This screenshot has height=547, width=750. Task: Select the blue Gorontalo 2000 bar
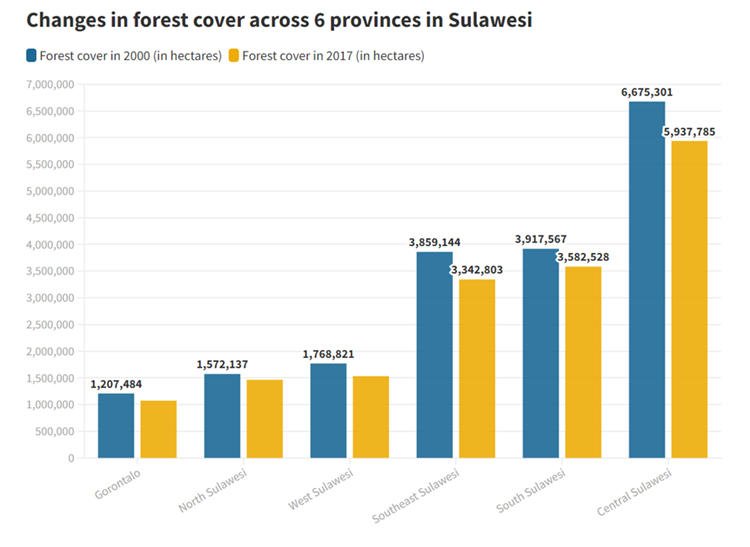click(x=116, y=425)
